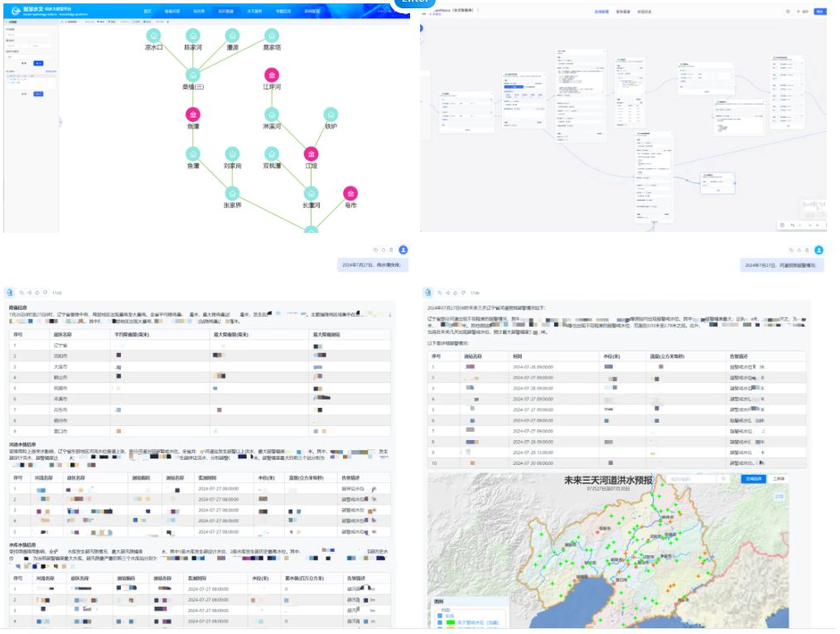Select the blue active tab in the workflow editor
The image size is (840, 634).
click(x=601, y=12)
